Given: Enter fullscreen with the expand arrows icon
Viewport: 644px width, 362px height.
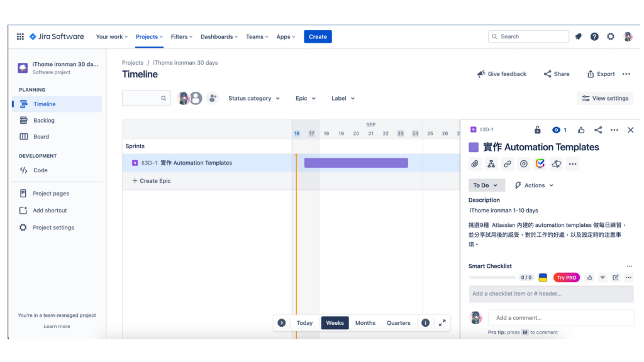Looking at the screenshot, I should [442, 322].
